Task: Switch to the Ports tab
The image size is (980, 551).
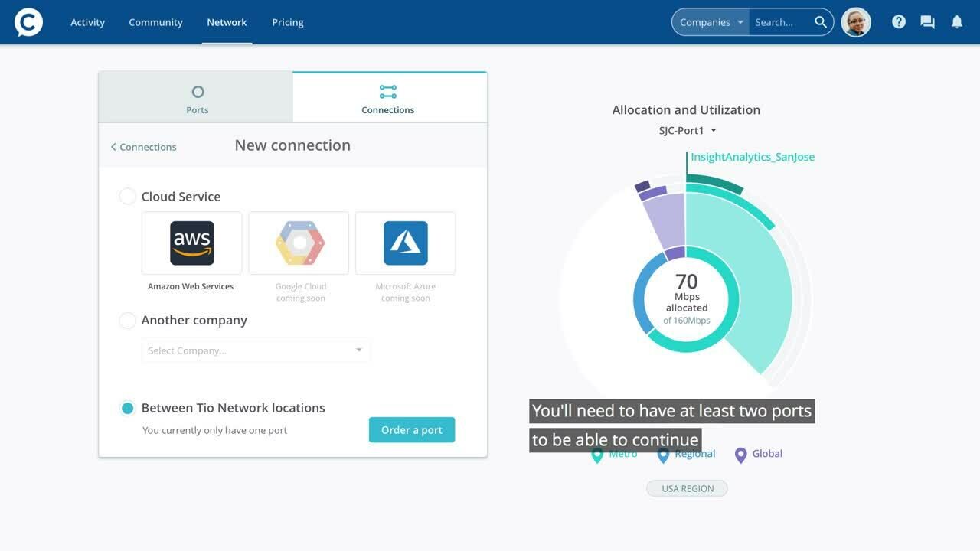Action: 197,98
